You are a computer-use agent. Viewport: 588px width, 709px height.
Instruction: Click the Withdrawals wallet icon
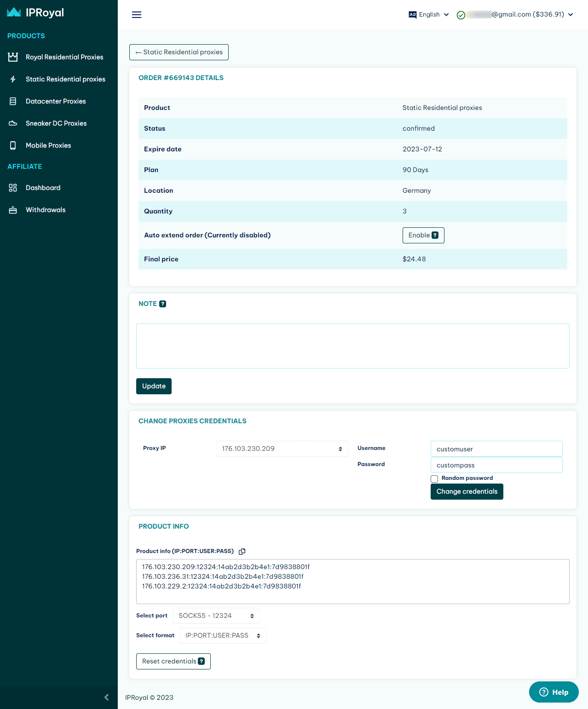13,210
